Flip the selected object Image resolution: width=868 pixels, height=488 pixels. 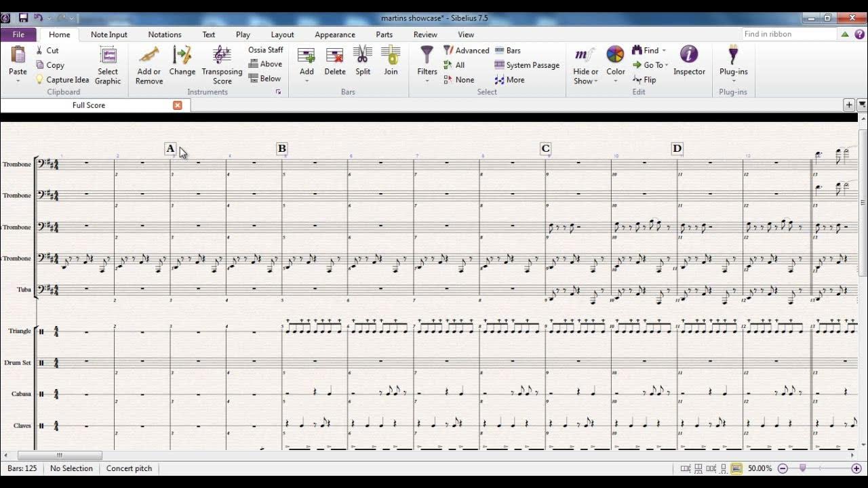644,79
